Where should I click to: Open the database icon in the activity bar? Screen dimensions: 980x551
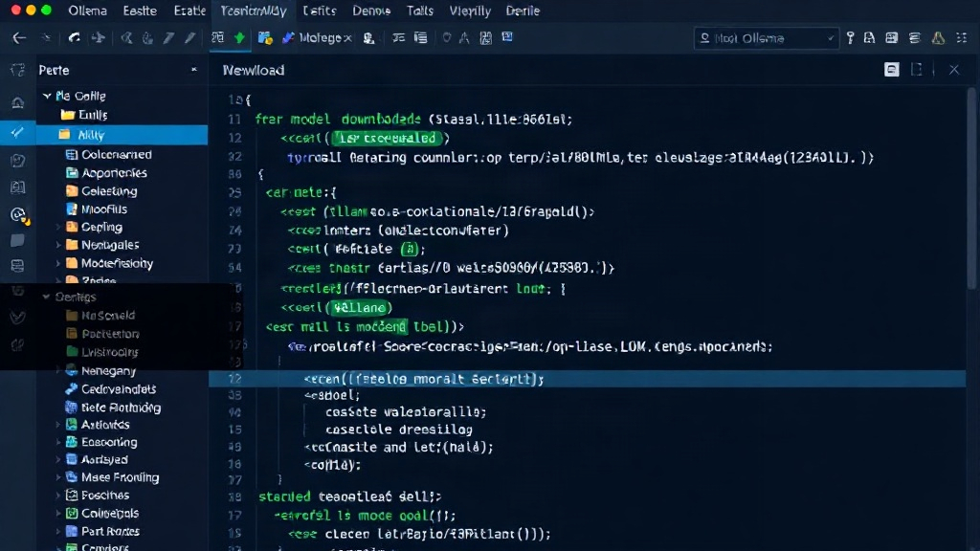click(17, 266)
